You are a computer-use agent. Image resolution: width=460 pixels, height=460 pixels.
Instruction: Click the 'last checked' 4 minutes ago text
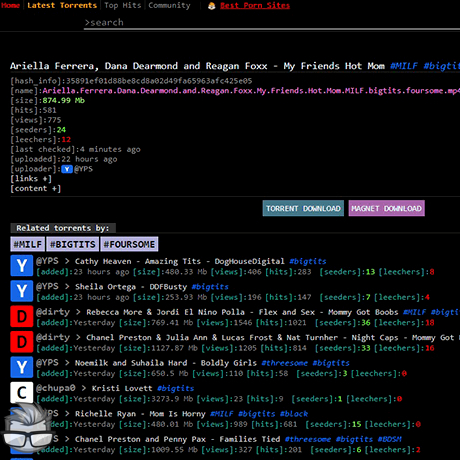110,149
